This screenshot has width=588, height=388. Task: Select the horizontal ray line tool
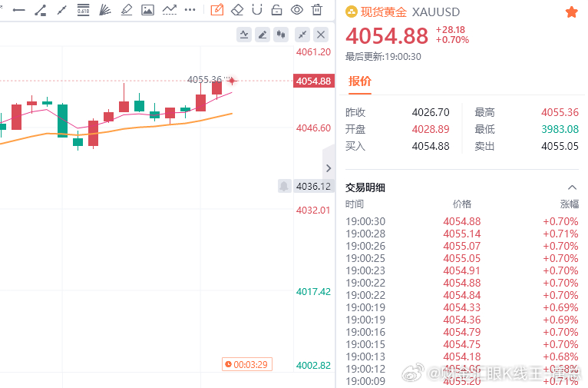click(18, 10)
